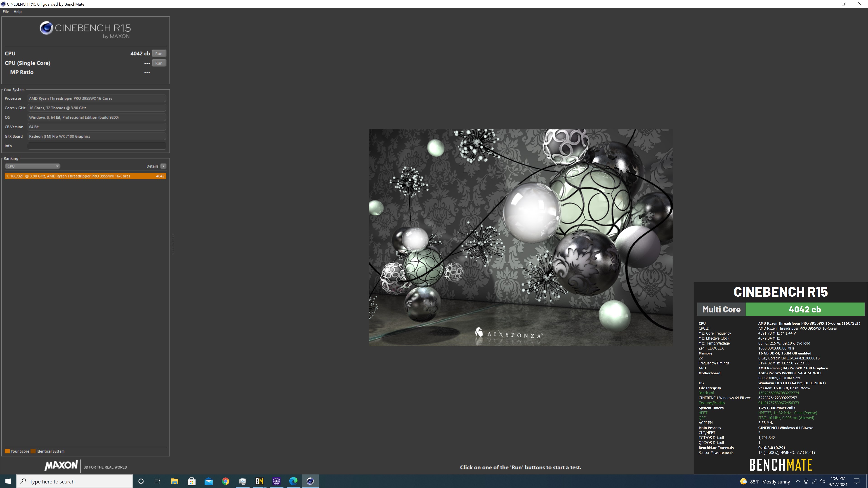Open the Mail app from taskbar

point(209,481)
